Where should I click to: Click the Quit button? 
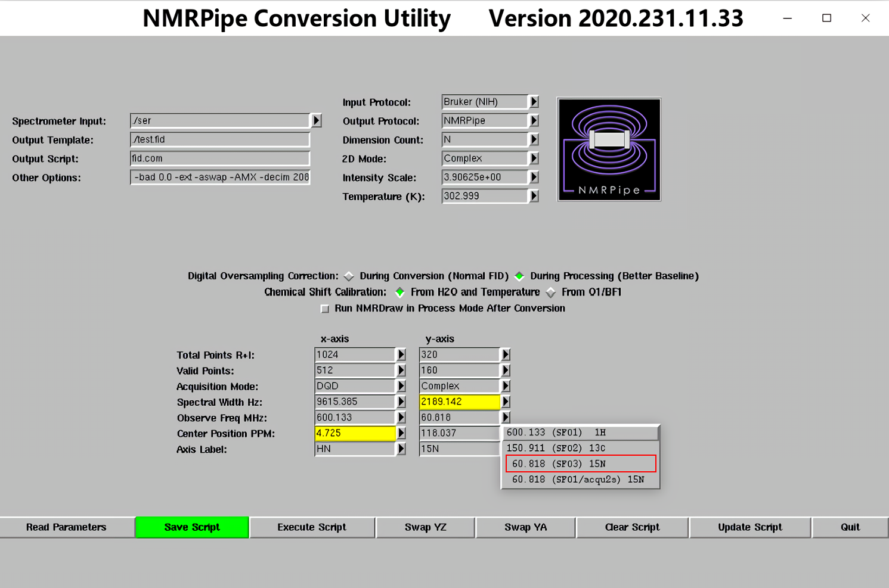850,527
